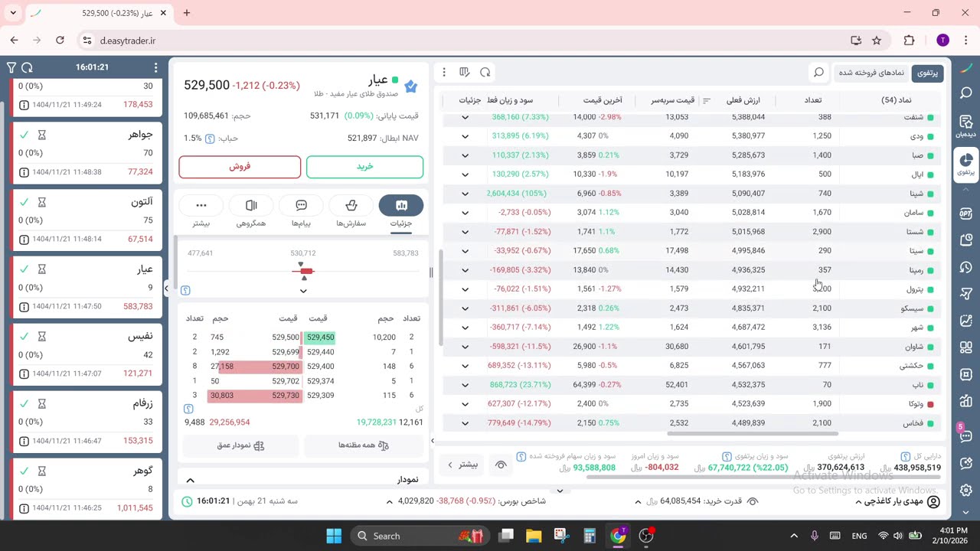Open the settings gear in the sidebar

966,491
